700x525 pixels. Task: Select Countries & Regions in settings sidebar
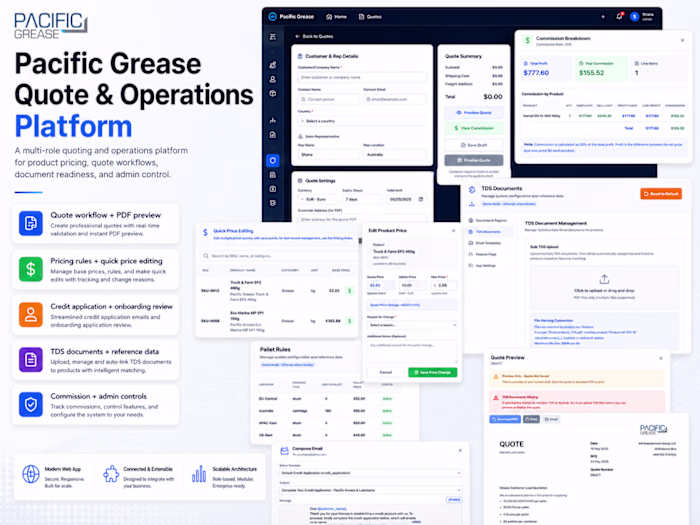488,221
